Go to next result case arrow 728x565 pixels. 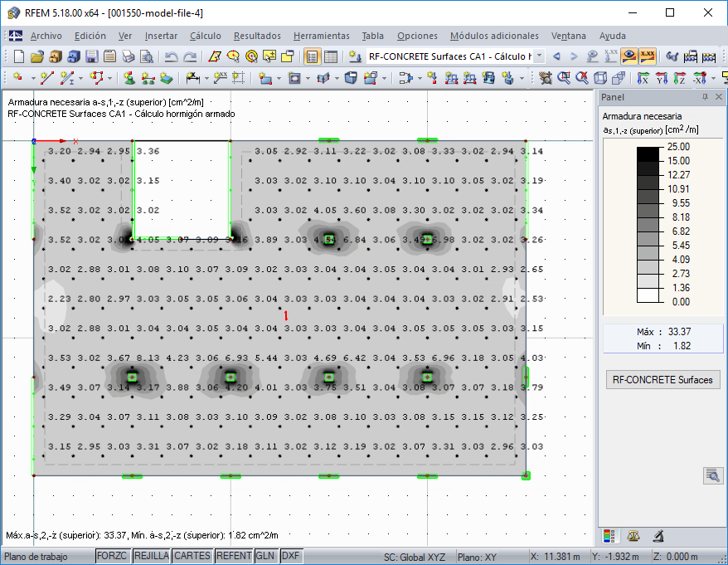click(x=574, y=56)
